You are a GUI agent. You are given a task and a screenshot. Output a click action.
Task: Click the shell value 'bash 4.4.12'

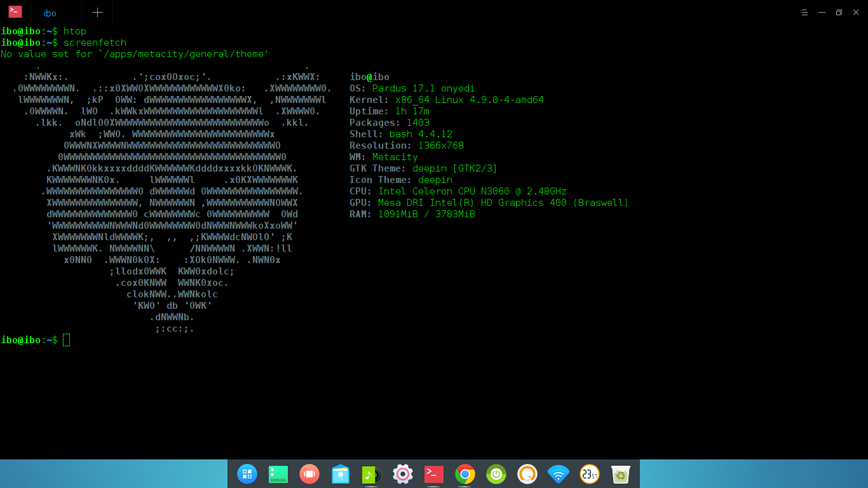tap(421, 134)
